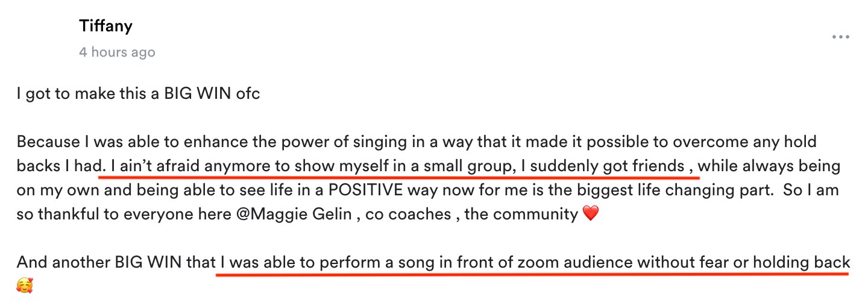Click the words "the community" before the heart

tap(521, 215)
